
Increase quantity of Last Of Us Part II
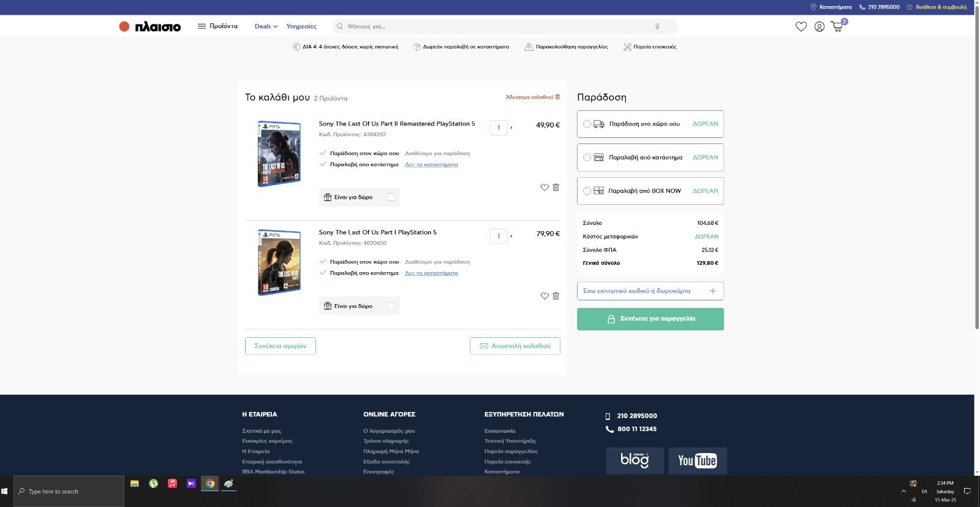pos(511,128)
